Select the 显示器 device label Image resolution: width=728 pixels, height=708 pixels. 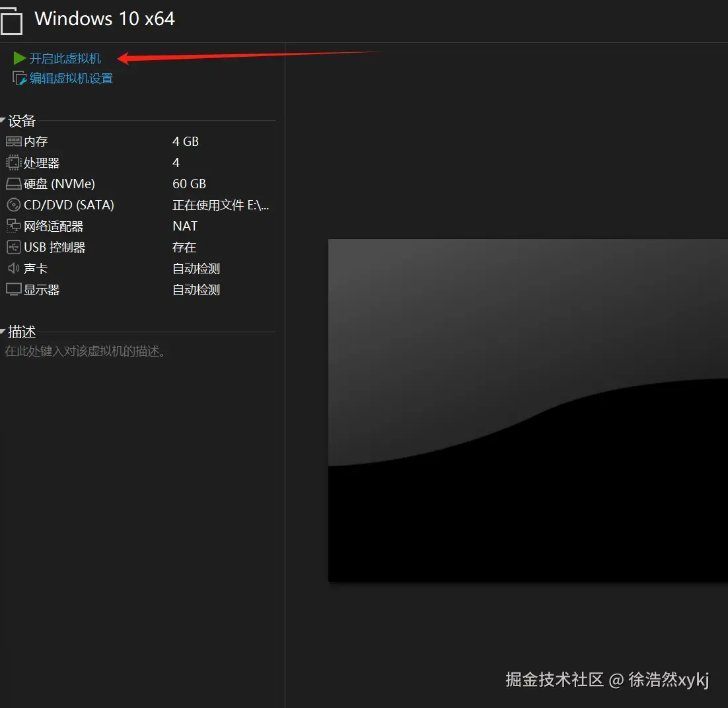(42, 290)
